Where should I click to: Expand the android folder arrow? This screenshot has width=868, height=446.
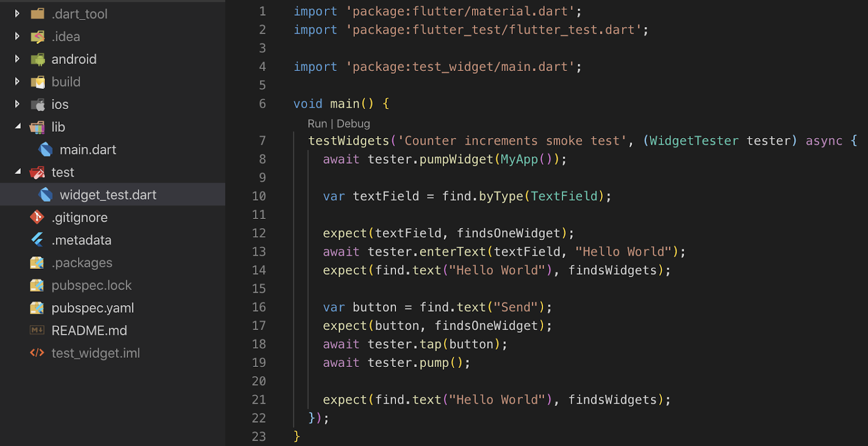17,59
